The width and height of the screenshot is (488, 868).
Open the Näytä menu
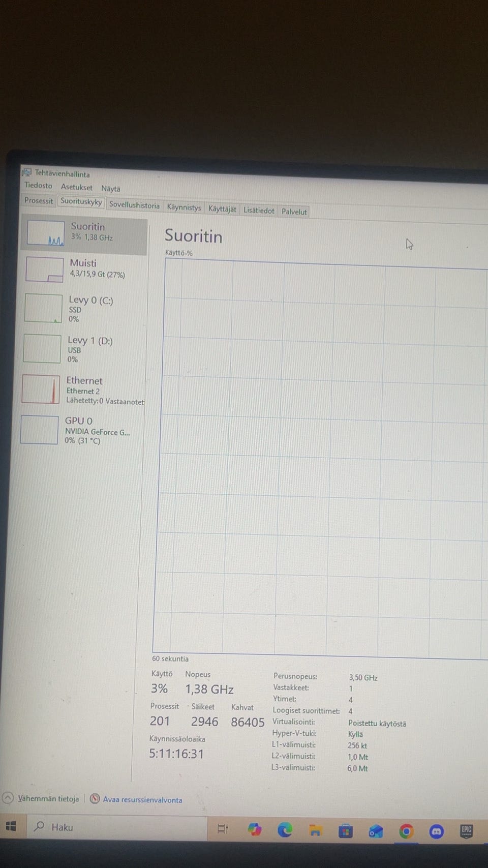111,189
